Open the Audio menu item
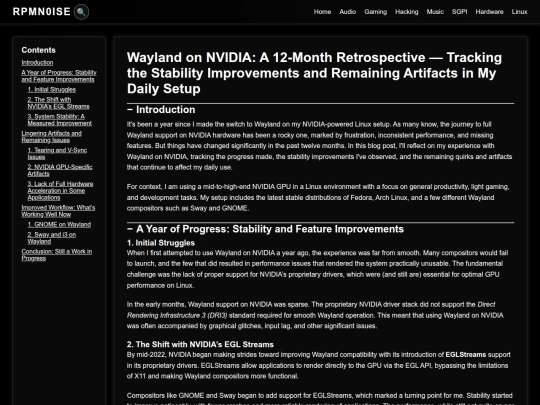Screen dimensions: 540x405 pyautogui.click(x=347, y=12)
